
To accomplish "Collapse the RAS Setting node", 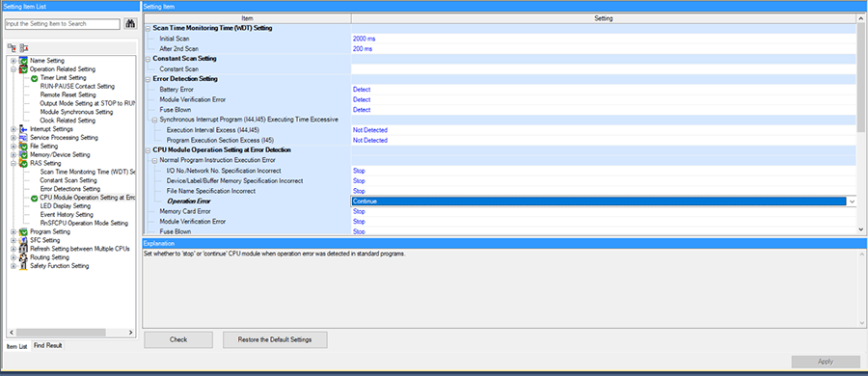I will pos(14,163).
